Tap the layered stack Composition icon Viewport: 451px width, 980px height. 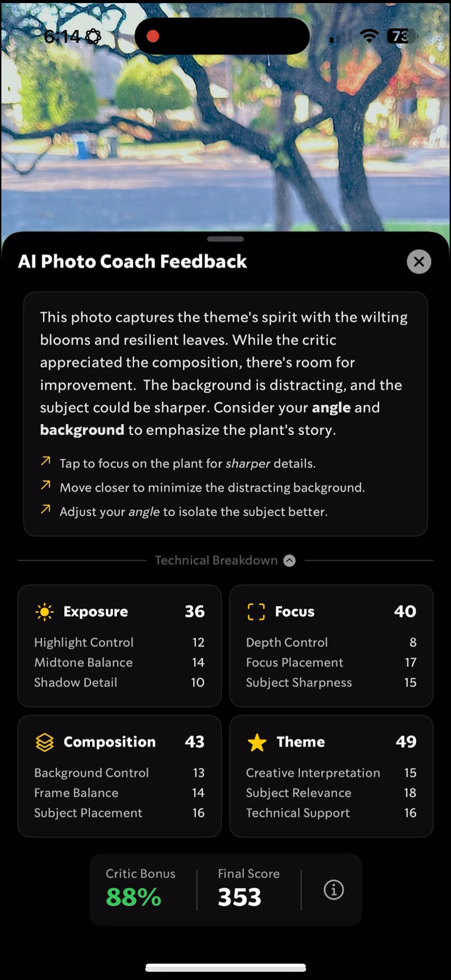44,742
